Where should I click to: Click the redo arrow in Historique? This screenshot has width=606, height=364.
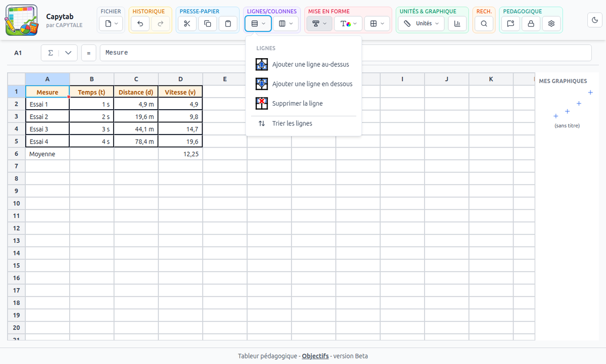[x=160, y=24]
